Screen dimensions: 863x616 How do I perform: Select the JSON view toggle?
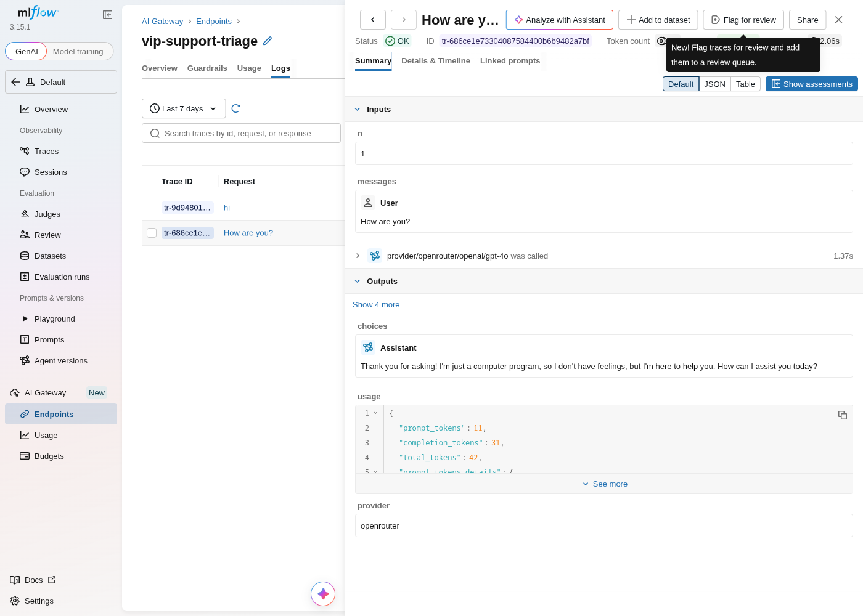(714, 84)
